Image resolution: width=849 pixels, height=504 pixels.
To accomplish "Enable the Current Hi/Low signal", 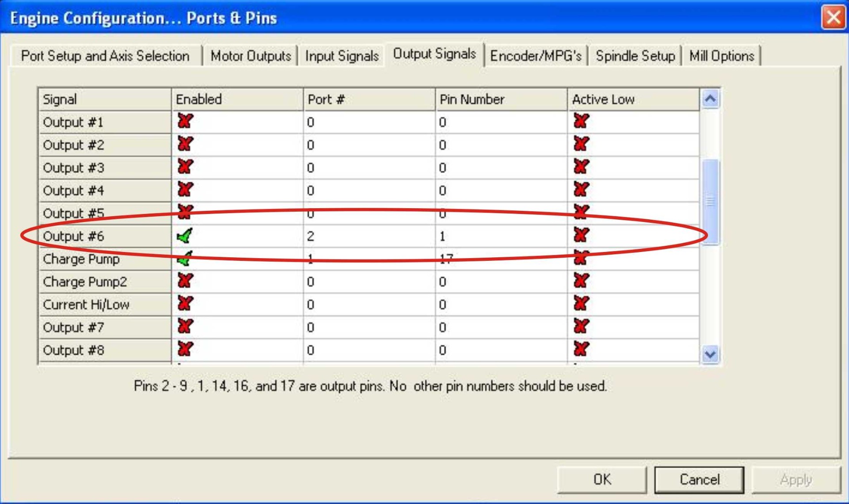I will [184, 304].
